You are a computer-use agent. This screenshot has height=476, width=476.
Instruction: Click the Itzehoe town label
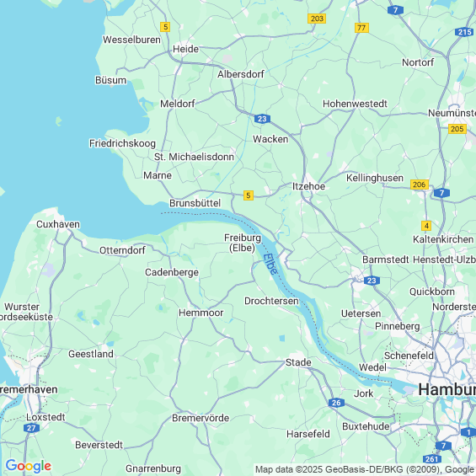(308, 186)
